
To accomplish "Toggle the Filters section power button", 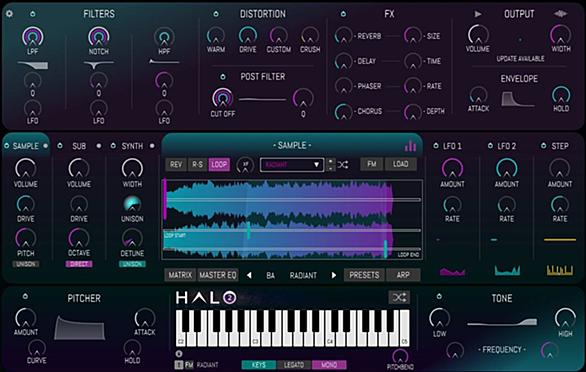I will [33, 14].
